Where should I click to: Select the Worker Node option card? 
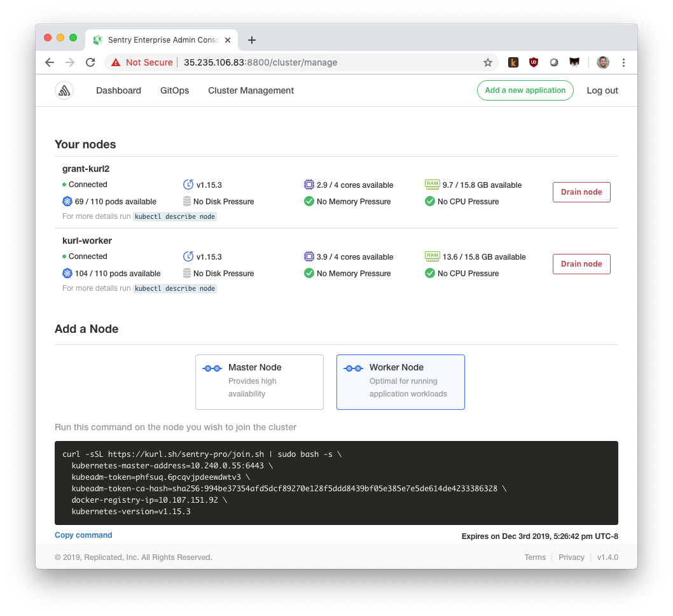click(x=401, y=382)
